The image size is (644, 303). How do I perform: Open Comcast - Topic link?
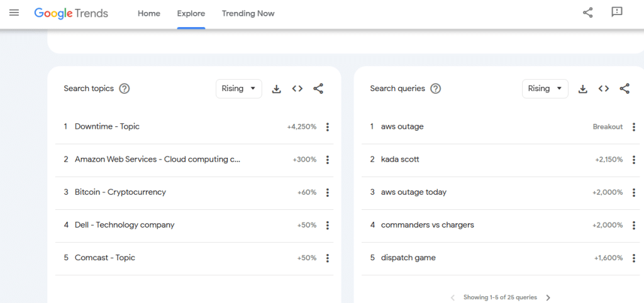(x=105, y=258)
